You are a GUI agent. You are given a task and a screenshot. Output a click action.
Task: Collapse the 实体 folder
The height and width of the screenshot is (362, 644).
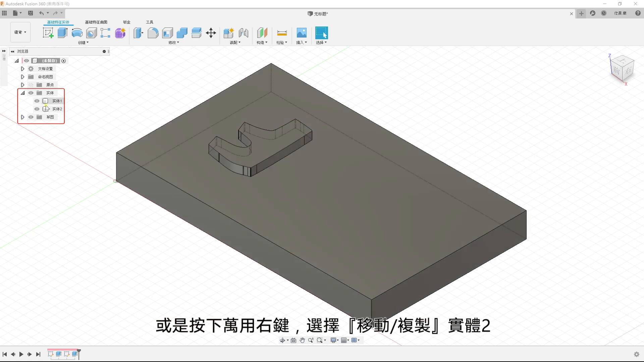click(22, 93)
